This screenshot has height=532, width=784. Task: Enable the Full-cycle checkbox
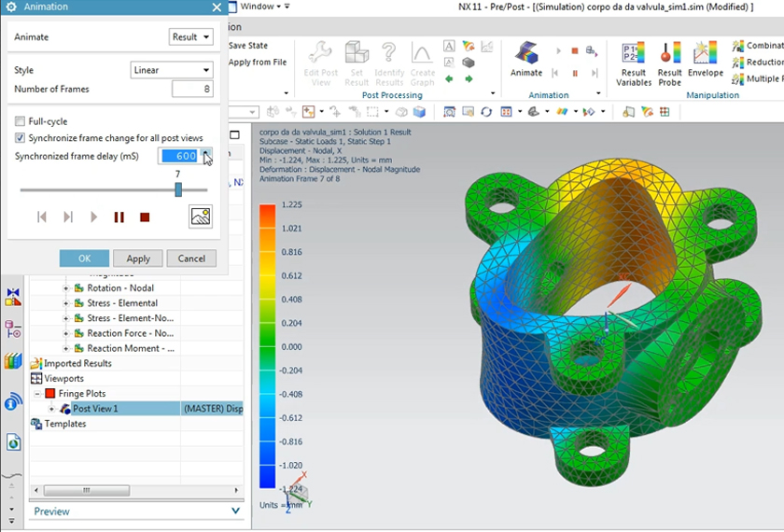pyautogui.click(x=21, y=121)
